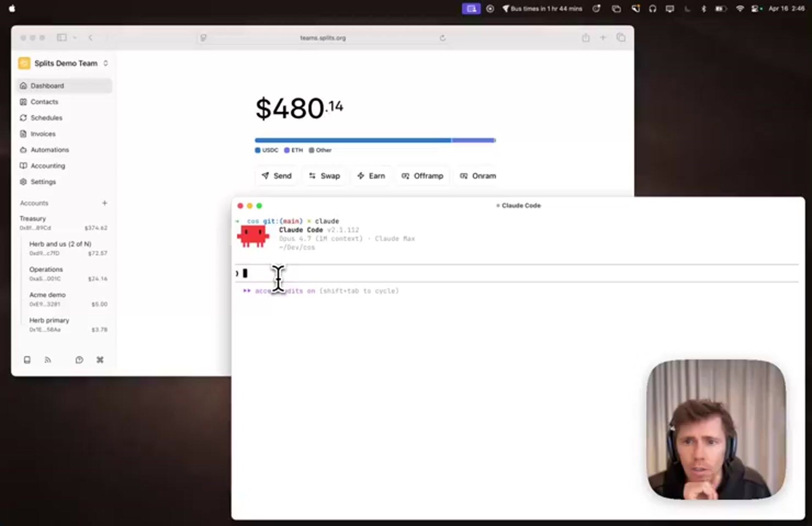Open the Swap action
This screenshot has height=526, width=812.
click(x=324, y=176)
